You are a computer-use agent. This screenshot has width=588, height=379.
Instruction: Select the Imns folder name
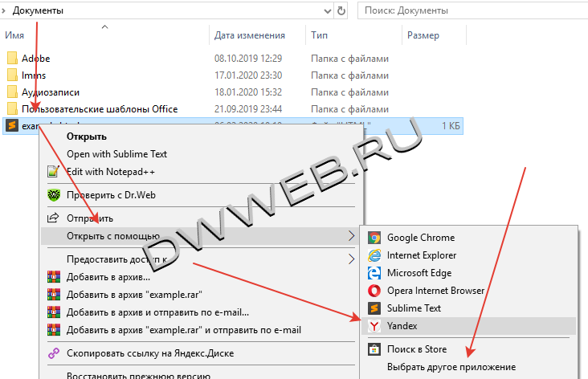pos(34,75)
